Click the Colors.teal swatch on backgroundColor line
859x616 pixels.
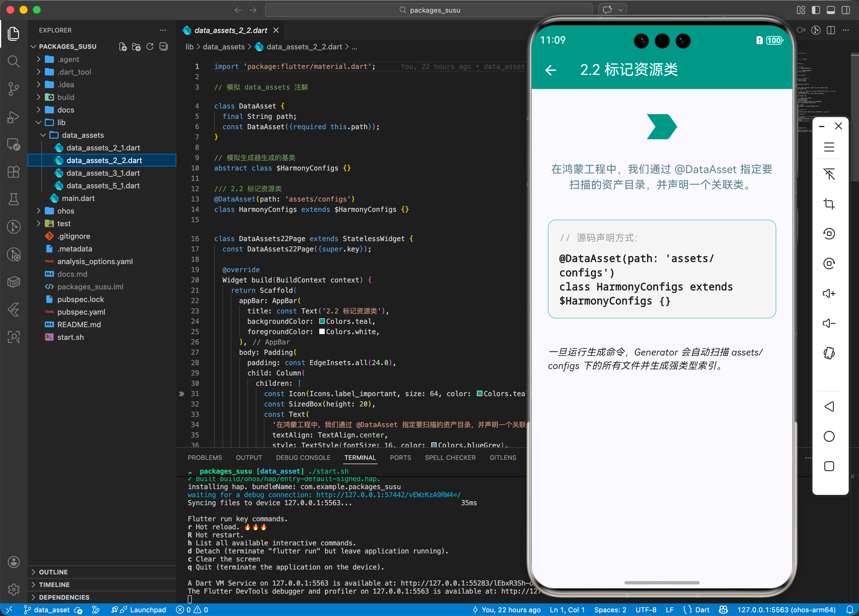322,321
